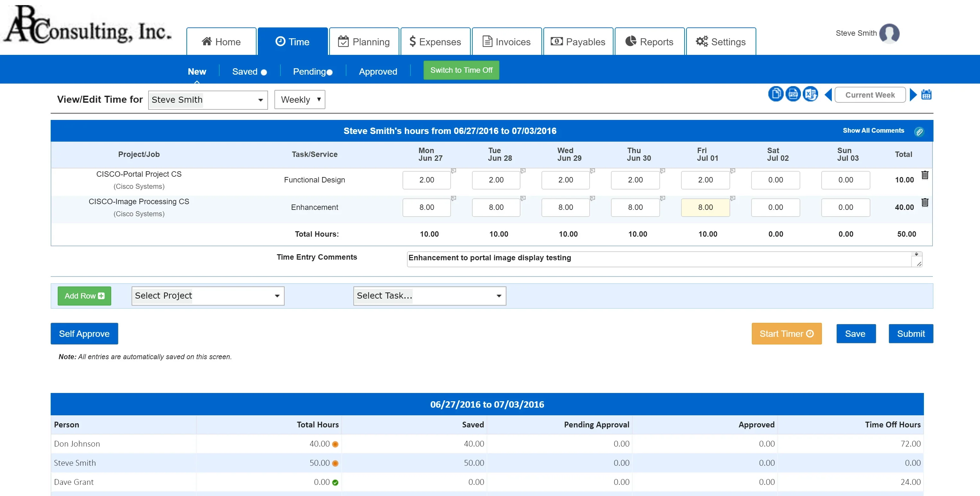Open comment flag on Monday Functional Design

[x=454, y=171]
